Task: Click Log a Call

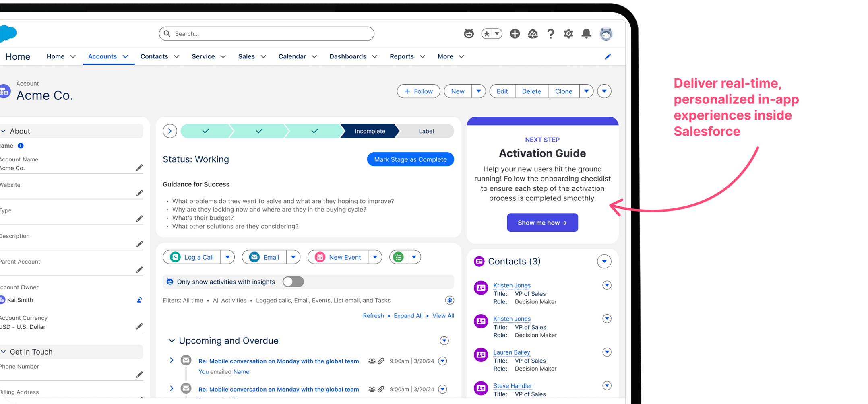Action: coord(192,257)
